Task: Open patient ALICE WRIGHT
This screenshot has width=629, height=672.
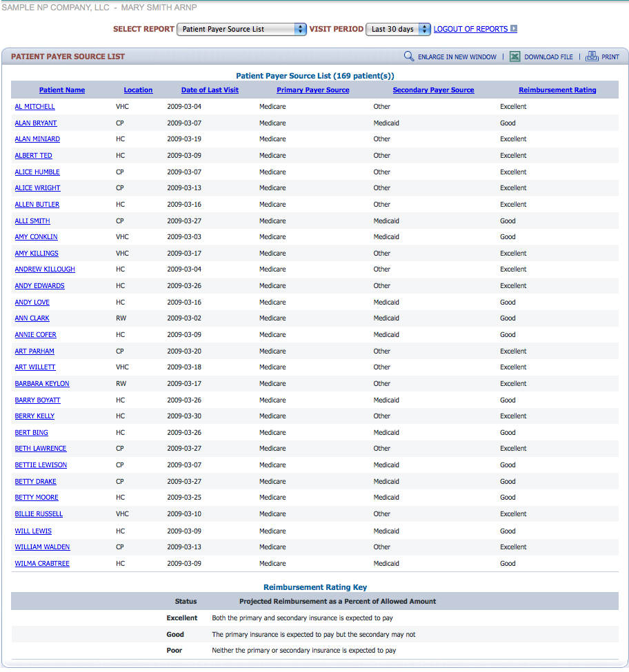Action: pos(37,187)
